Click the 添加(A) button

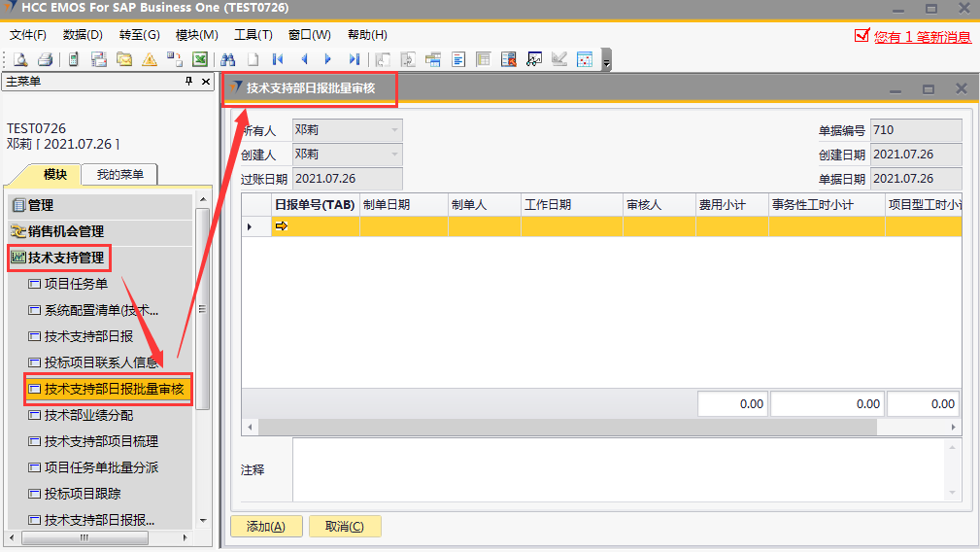click(x=265, y=527)
